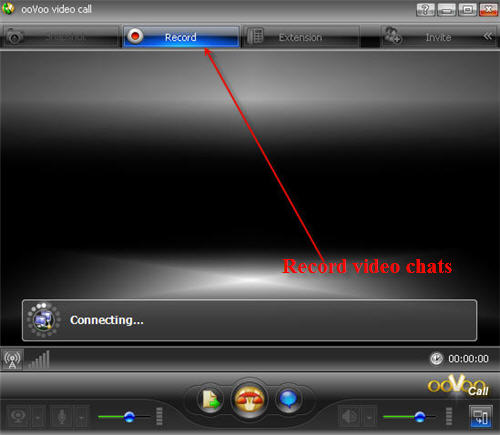Click the ooVoo logo in title bar

point(8,9)
